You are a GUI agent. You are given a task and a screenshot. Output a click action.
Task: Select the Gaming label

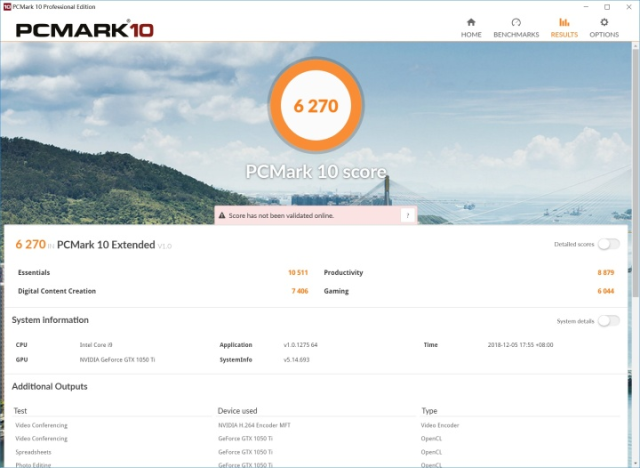pyautogui.click(x=336, y=291)
